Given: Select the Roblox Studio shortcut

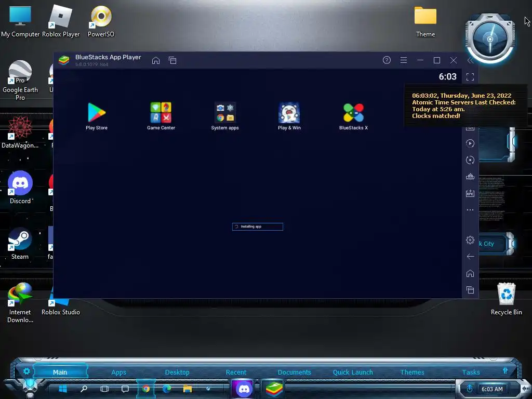Looking at the screenshot, I should (60, 301).
